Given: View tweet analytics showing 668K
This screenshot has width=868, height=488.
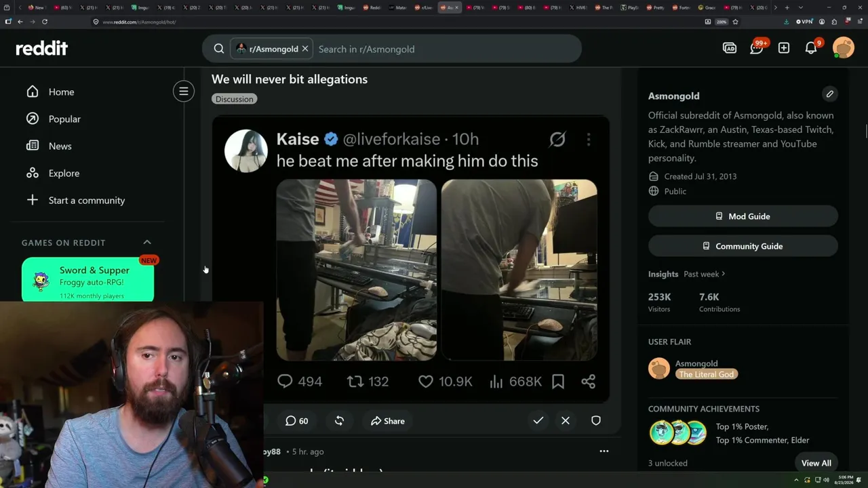Looking at the screenshot, I should 515,382.
